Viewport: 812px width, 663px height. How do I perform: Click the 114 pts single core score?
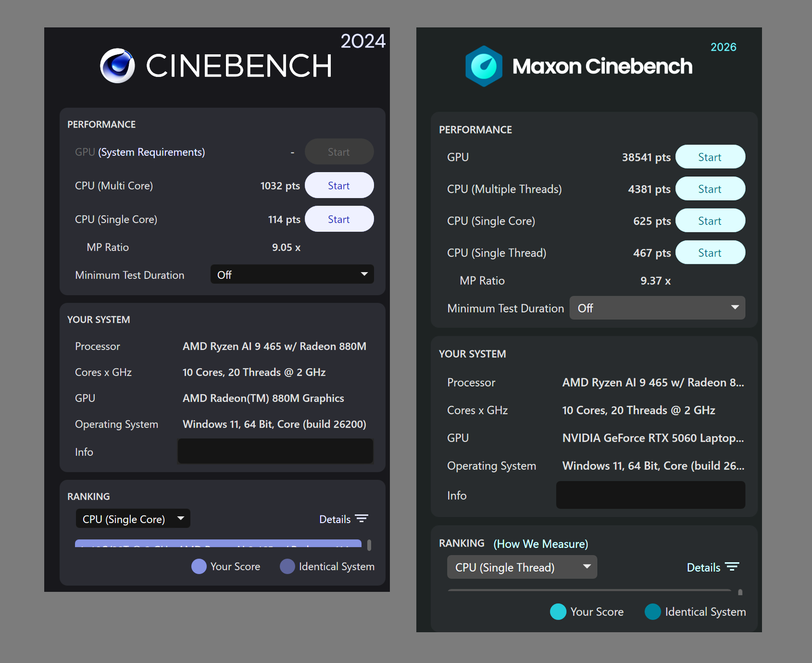[x=284, y=219]
